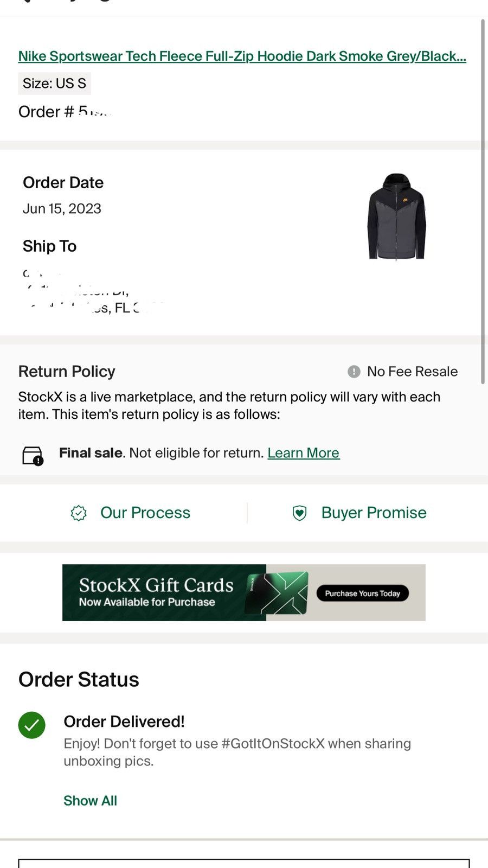Click the Our Process verified badge icon

[x=79, y=513]
